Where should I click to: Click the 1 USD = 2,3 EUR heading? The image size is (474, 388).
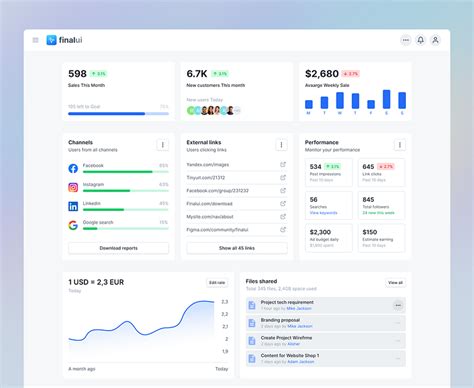point(96,282)
